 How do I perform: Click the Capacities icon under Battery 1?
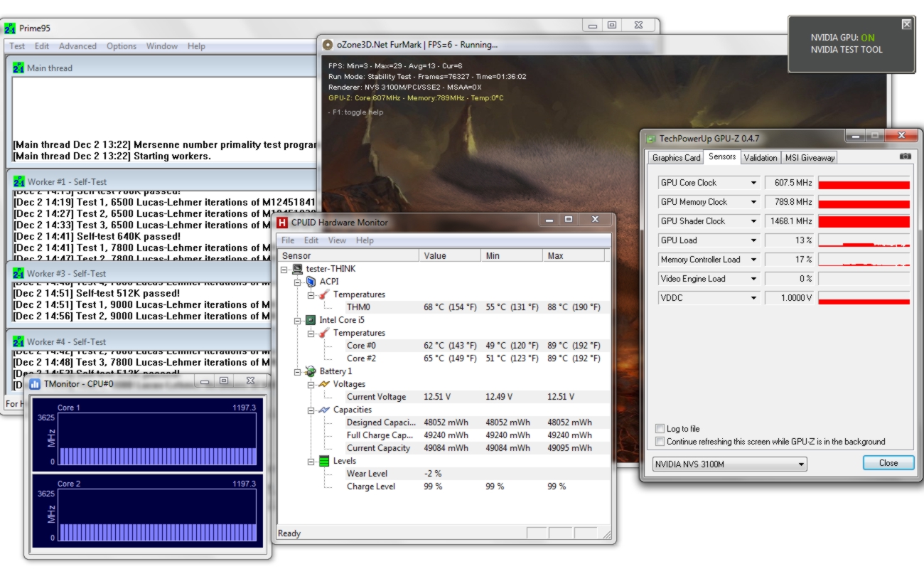click(324, 410)
